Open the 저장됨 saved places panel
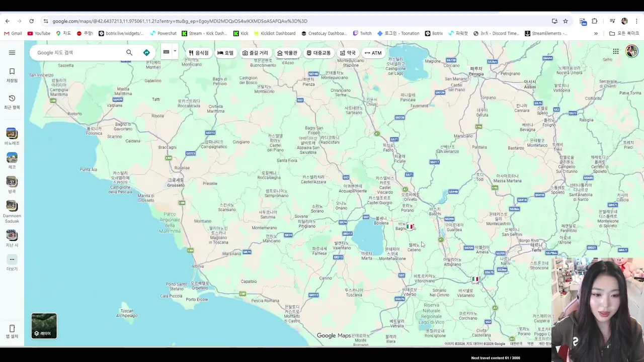 click(12, 75)
